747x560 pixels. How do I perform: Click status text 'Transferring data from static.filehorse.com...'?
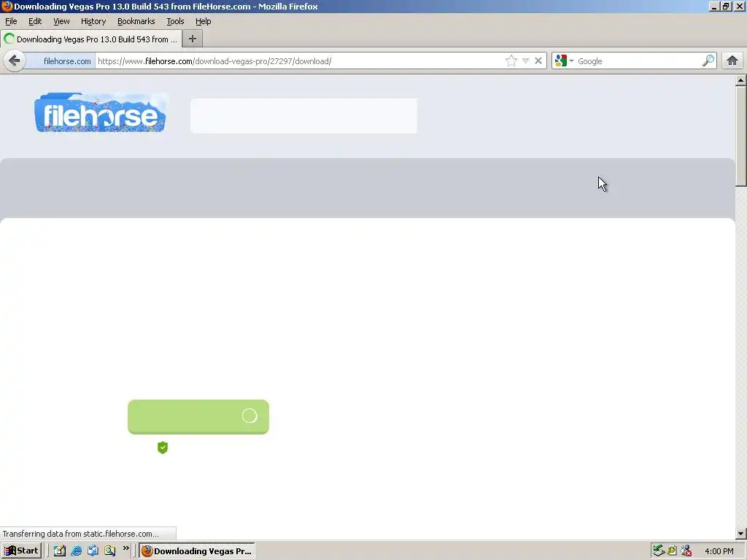tap(80, 534)
